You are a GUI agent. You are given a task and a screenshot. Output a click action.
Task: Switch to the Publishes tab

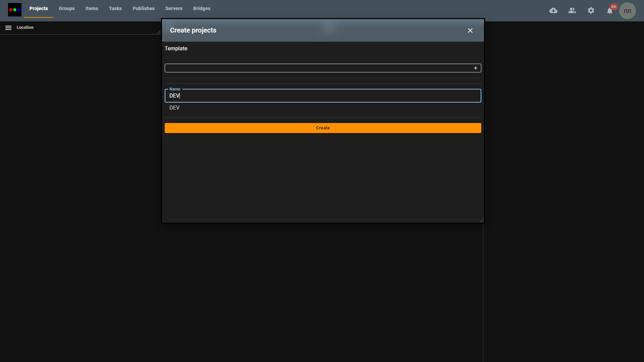[144, 8]
